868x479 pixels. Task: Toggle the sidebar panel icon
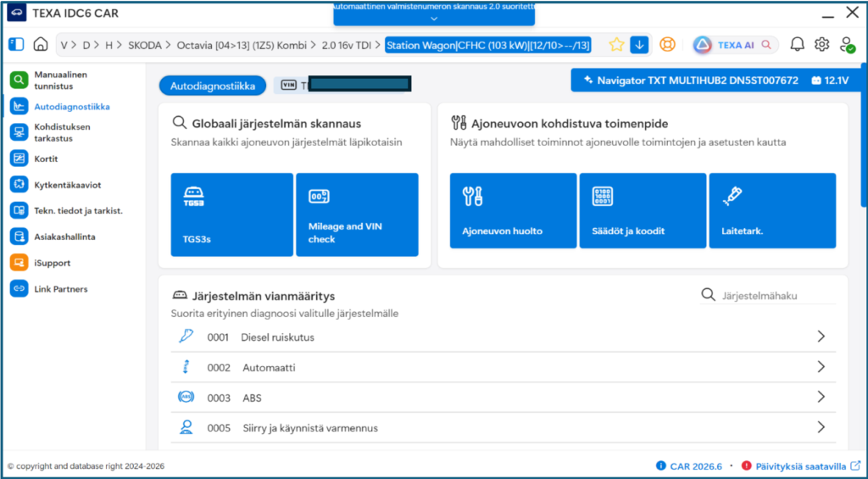[x=17, y=44]
